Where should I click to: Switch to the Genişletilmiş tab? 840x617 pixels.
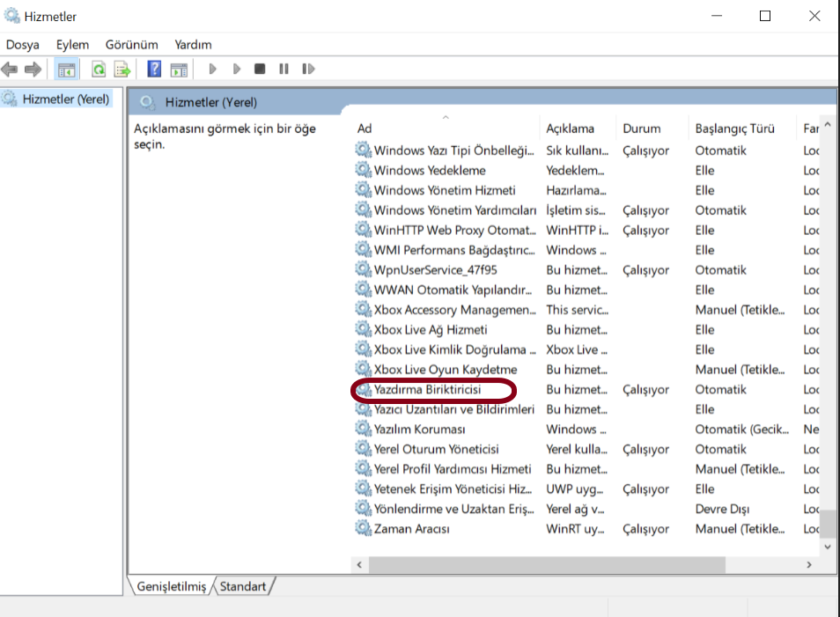pos(173,585)
